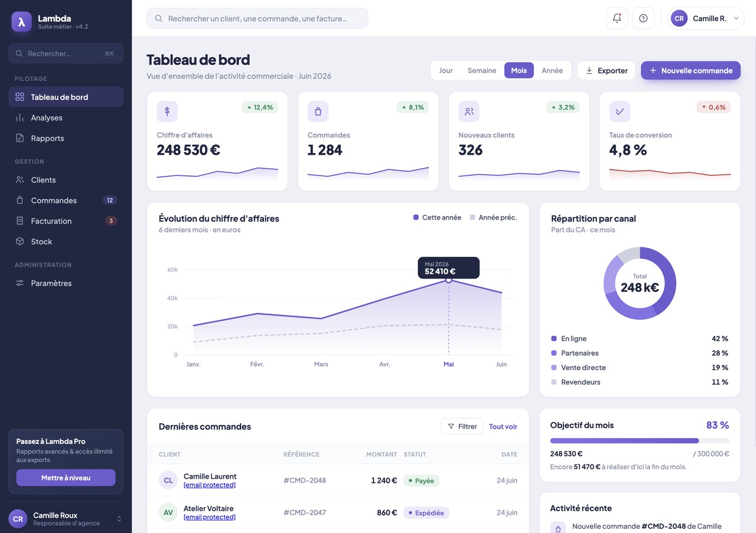Image resolution: width=756 pixels, height=533 pixels.
Task: Open the Filtrer dropdown for orders
Action: point(462,426)
